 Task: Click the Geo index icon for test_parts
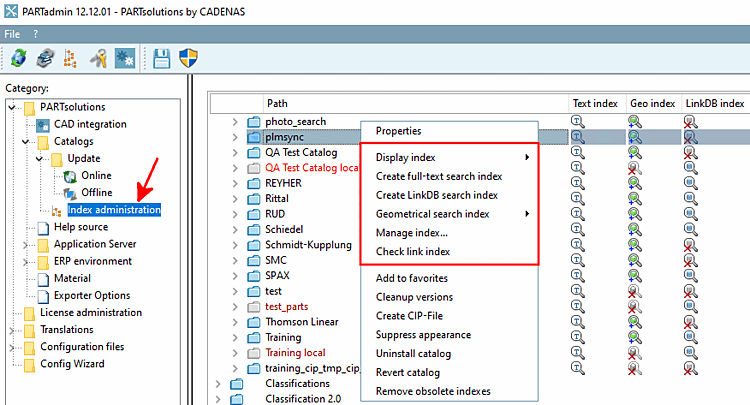(x=635, y=306)
